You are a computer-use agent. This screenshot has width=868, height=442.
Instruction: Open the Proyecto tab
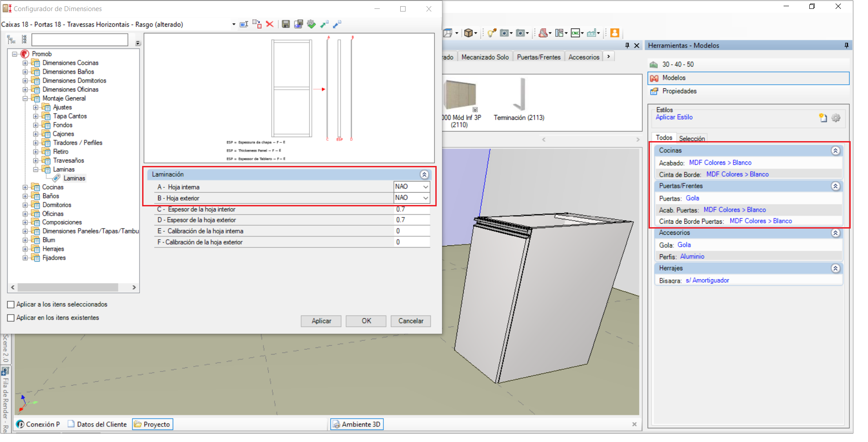pyautogui.click(x=152, y=424)
